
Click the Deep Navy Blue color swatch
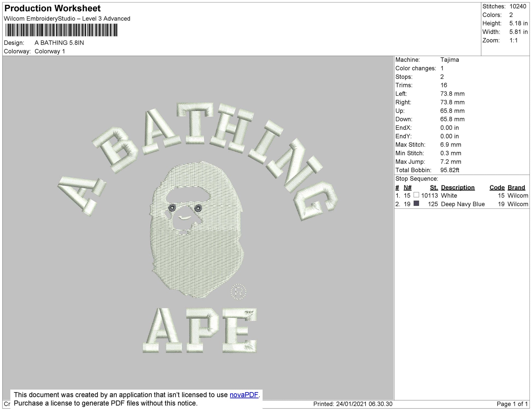point(416,204)
